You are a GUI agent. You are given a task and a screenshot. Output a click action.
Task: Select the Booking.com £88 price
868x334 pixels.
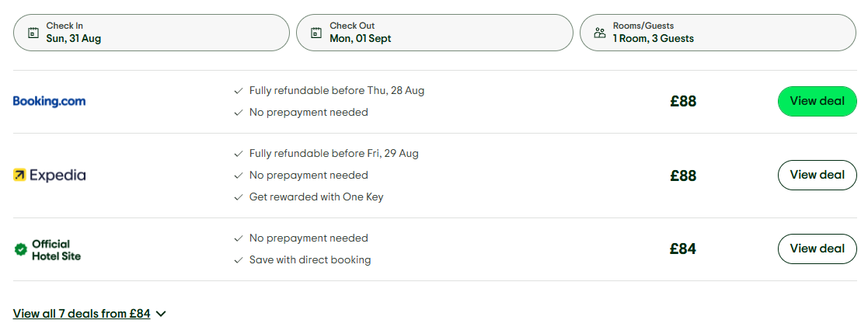click(x=683, y=102)
